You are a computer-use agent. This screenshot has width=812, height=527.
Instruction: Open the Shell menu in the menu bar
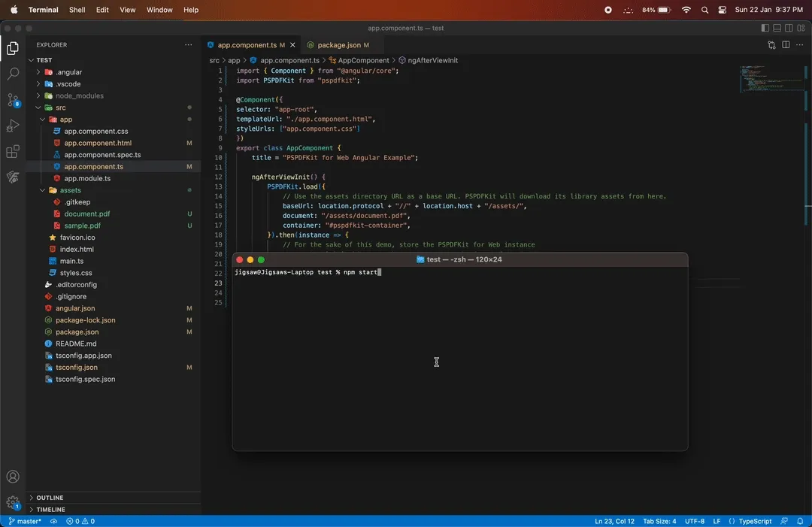click(x=77, y=10)
